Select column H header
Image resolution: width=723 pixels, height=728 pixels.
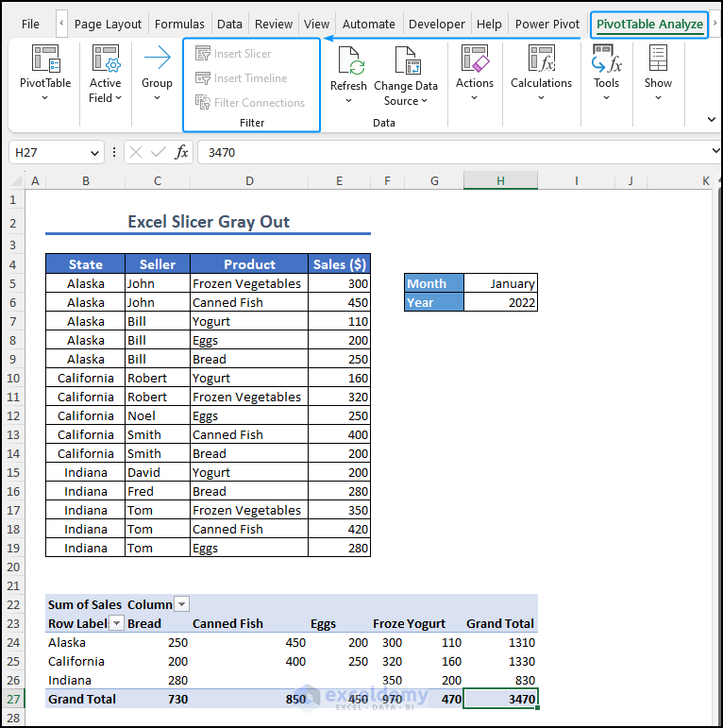coord(500,180)
